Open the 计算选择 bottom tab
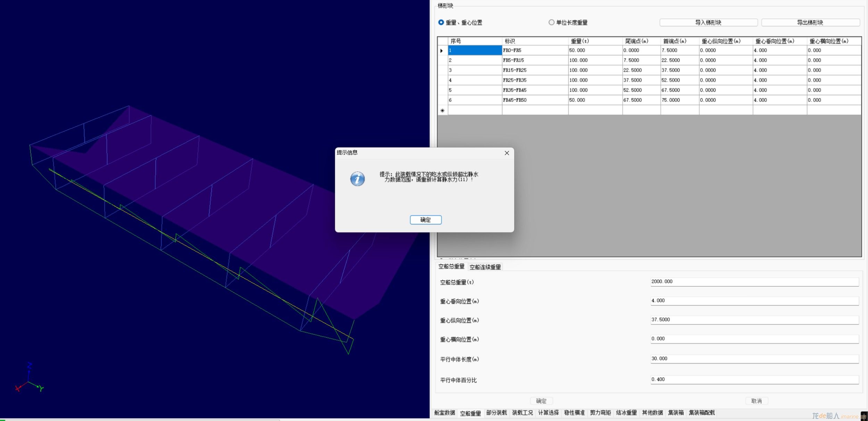 [x=549, y=413]
